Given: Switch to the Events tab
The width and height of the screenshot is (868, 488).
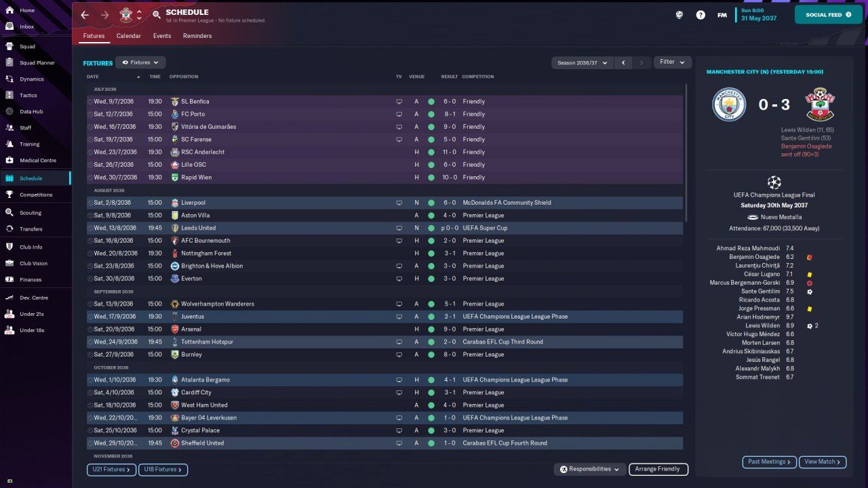Looking at the screenshot, I should point(162,36).
